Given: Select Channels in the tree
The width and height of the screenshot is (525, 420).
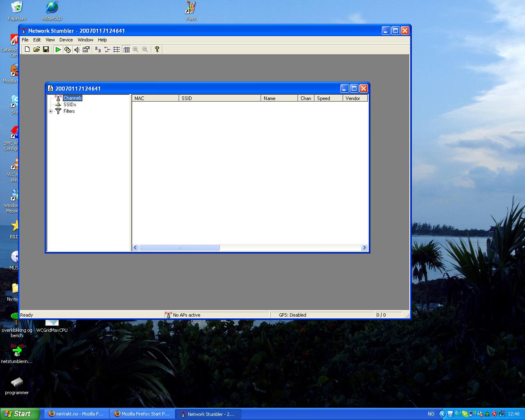Looking at the screenshot, I should tap(73, 98).
